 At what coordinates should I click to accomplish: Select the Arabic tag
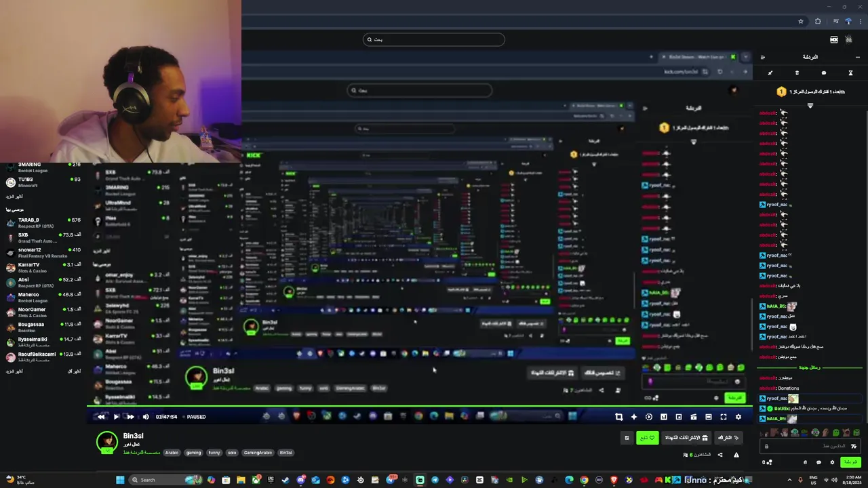pyautogui.click(x=172, y=453)
